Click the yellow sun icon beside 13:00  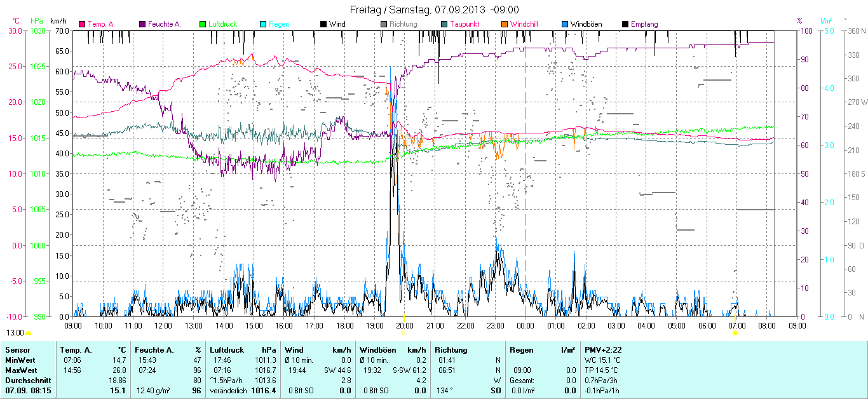point(28,333)
